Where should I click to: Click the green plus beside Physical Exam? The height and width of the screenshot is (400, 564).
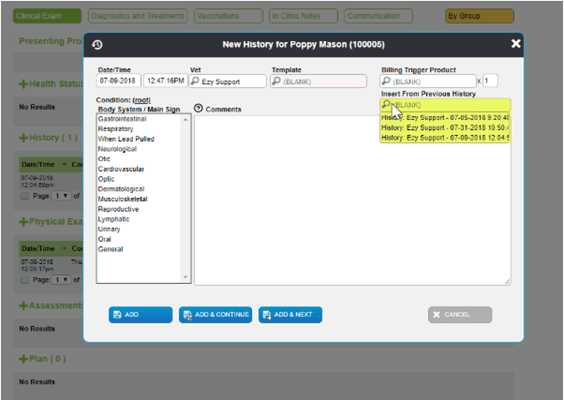23,222
